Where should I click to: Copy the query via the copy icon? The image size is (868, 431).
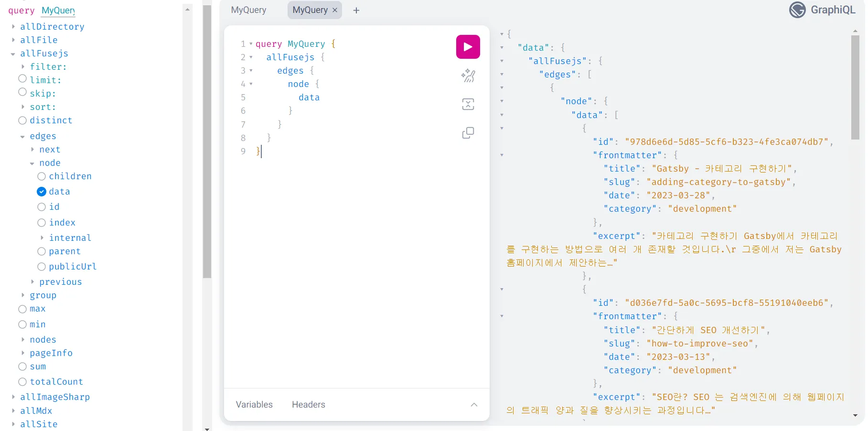click(x=467, y=133)
